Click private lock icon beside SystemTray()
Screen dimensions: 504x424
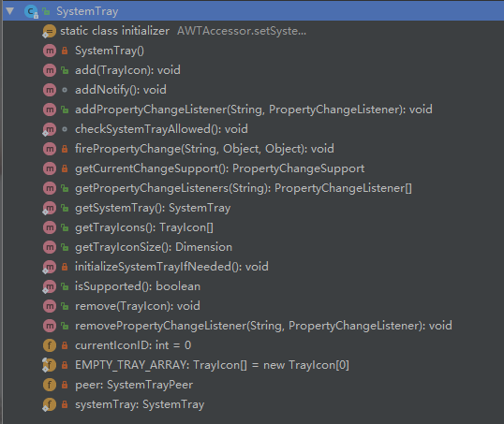[x=65, y=51]
